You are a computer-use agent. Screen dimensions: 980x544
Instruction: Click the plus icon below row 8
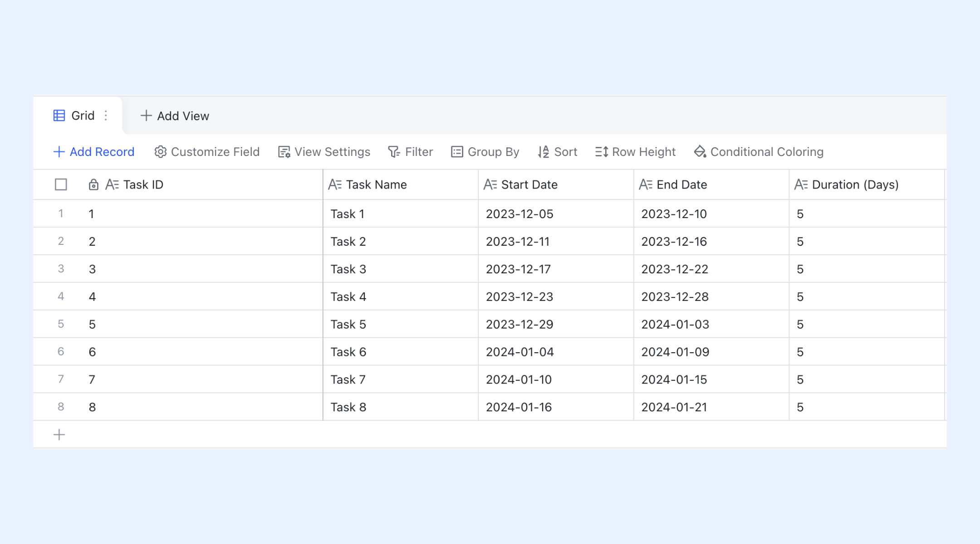[59, 435]
